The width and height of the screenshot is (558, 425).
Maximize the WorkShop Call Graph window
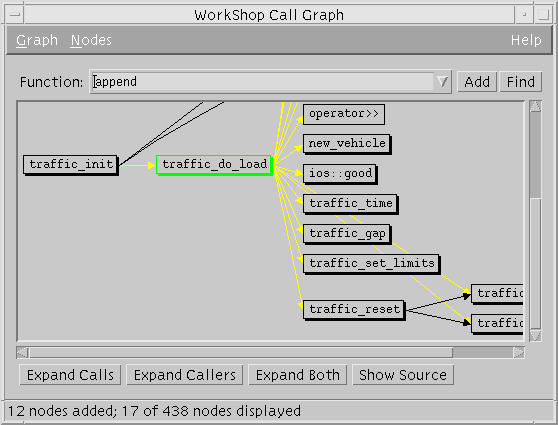pos(543,15)
